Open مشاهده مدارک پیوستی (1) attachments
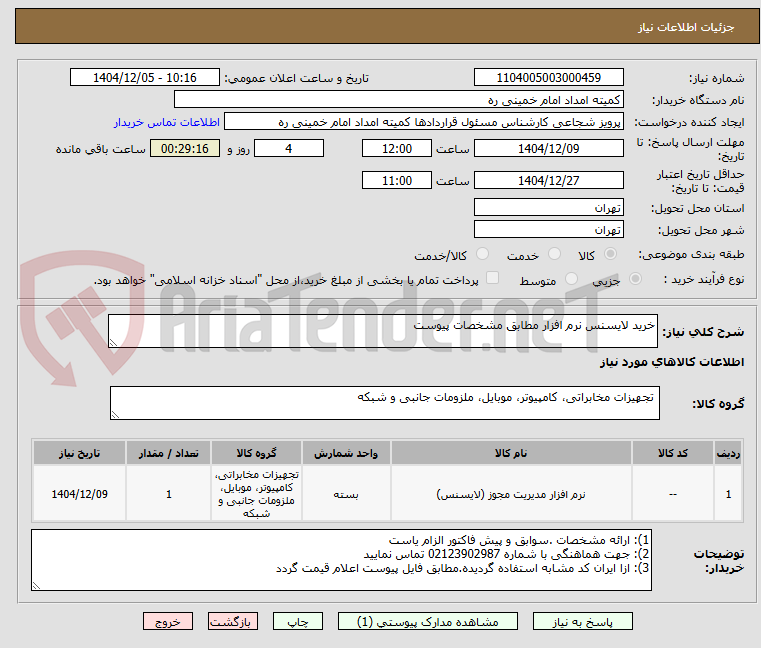This screenshot has height=648, width=761. [428, 621]
